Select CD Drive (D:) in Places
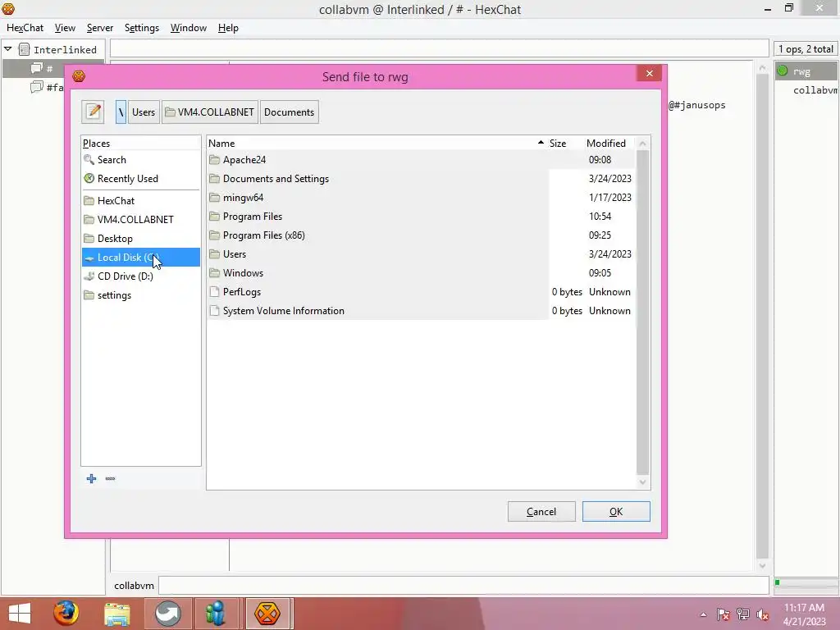The image size is (840, 630). (141, 276)
